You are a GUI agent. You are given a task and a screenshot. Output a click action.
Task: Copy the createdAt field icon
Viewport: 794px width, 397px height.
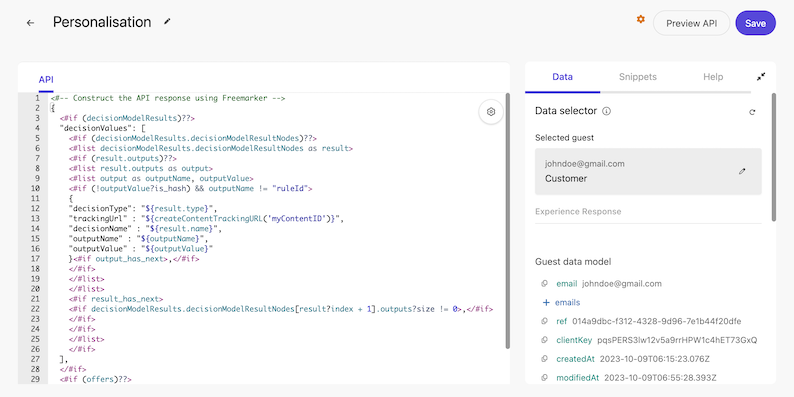(544, 359)
